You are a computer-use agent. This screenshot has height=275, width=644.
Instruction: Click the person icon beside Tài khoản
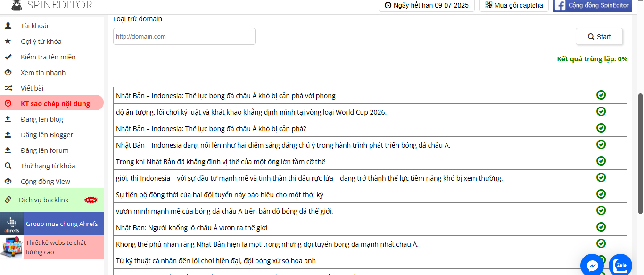[x=8, y=26]
